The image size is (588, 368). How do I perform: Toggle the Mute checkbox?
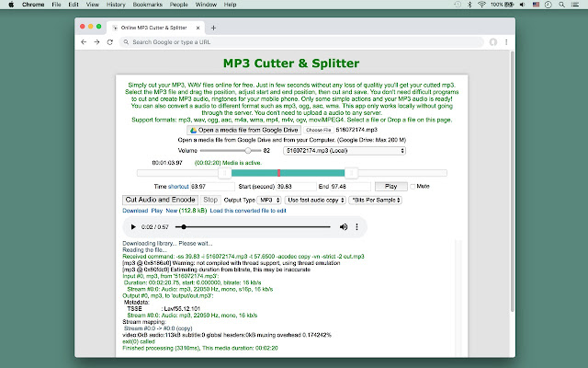(413, 186)
